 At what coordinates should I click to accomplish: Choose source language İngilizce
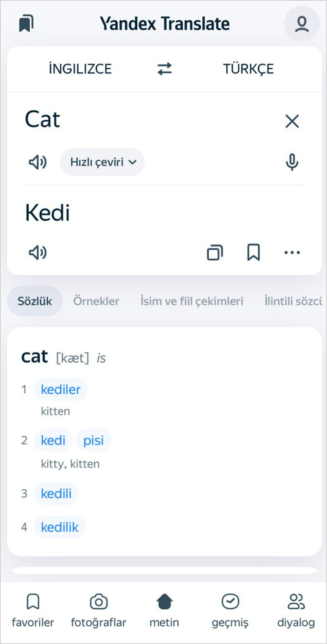[80, 69]
